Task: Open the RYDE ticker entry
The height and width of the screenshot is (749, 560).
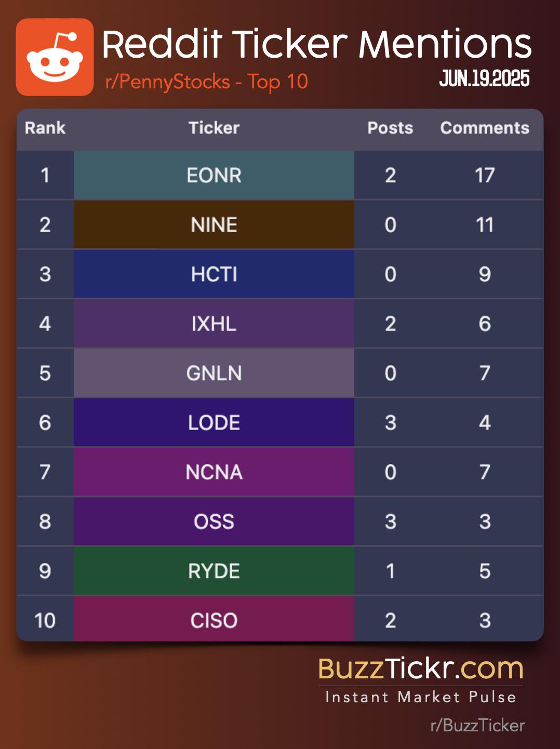Action: (214, 571)
